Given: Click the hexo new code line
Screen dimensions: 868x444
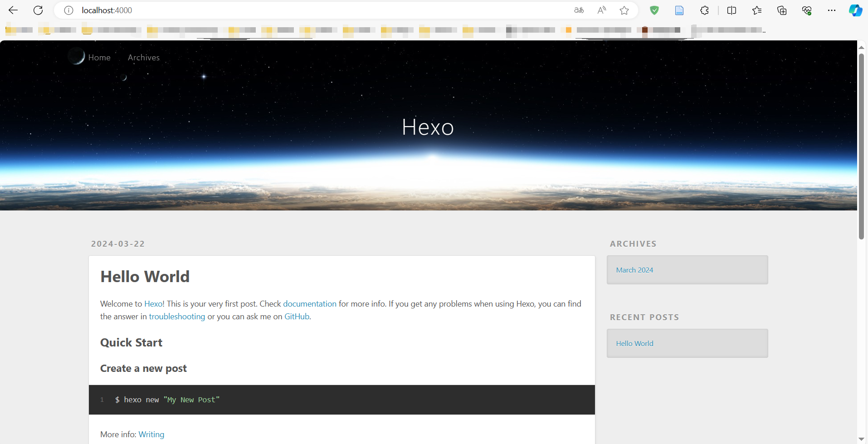Looking at the screenshot, I should 167,400.
